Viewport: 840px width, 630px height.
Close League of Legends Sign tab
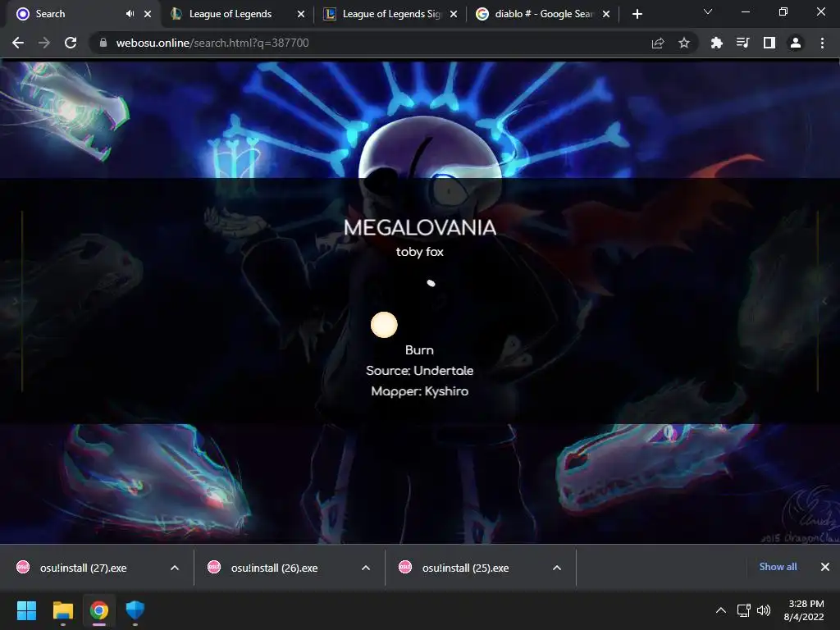(x=454, y=14)
